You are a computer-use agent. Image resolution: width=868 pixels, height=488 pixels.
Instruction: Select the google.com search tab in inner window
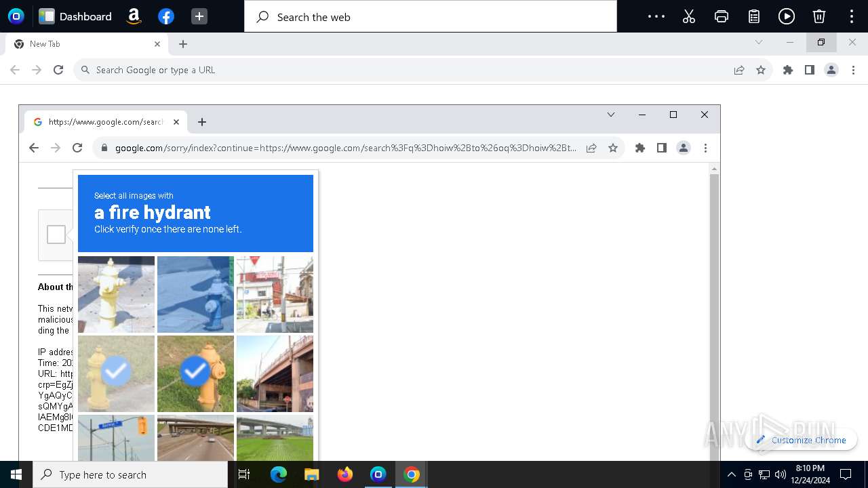click(x=106, y=122)
